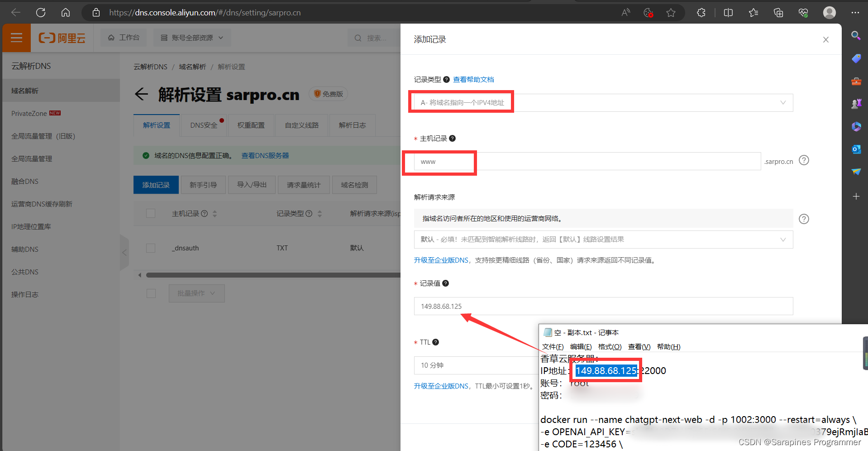Open 查看帮助文档 link
Viewport: 868px width, 451px height.
click(x=473, y=80)
